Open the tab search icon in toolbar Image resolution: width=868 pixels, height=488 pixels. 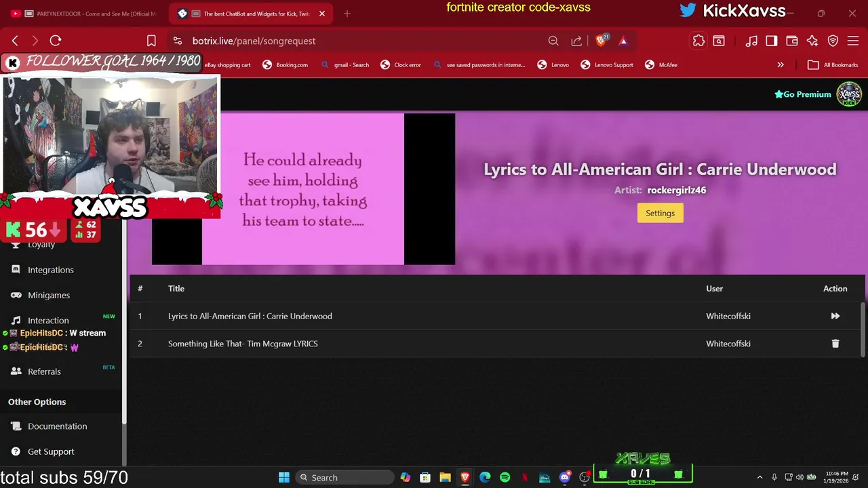(719, 41)
